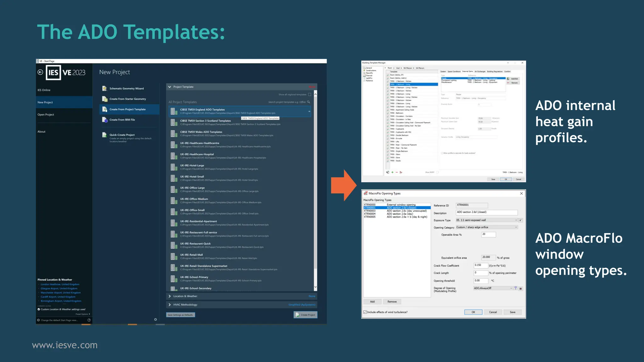The image size is (644, 362).
Task: Click the icon button beside Exposure Type dropdown
Action: 521,220
